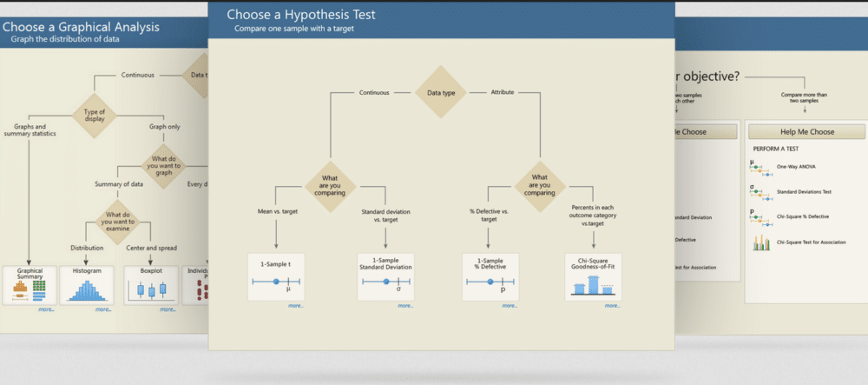This screenshot has width=868, height=385.
Task: Click the 1-Sample t test icon
Action: (276, 282)
